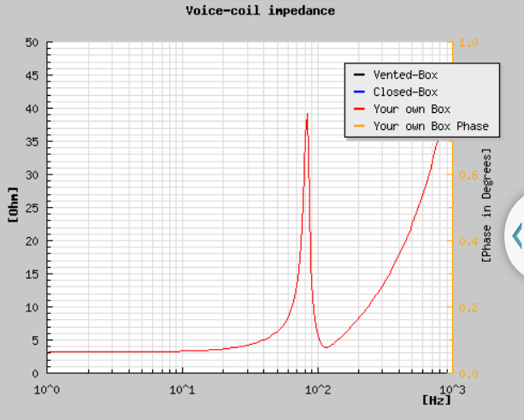Select the Your own Box legend label
Viewport: 524px width, 420px height.
point(412,109)
